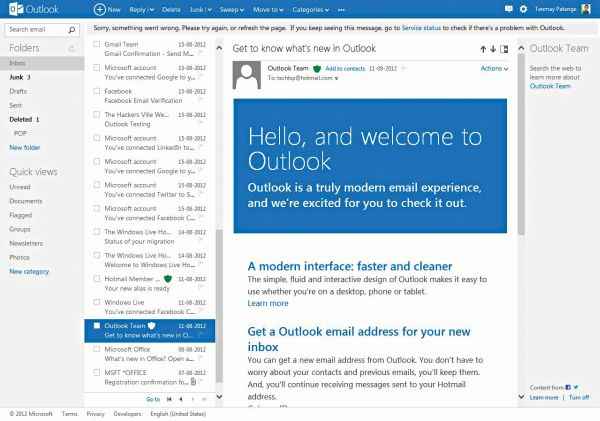Check the MSFT *OFFICE message checkbox

pyautogui.click(x=96, y=372)
